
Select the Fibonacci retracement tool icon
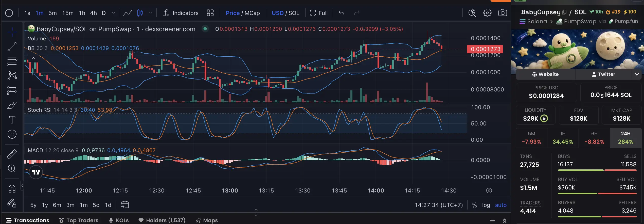pos(12,61)
